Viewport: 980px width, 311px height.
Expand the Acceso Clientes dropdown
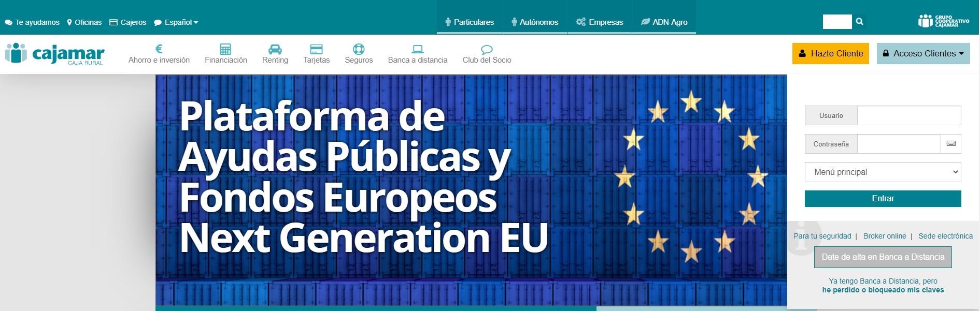[x=924, y=53]
